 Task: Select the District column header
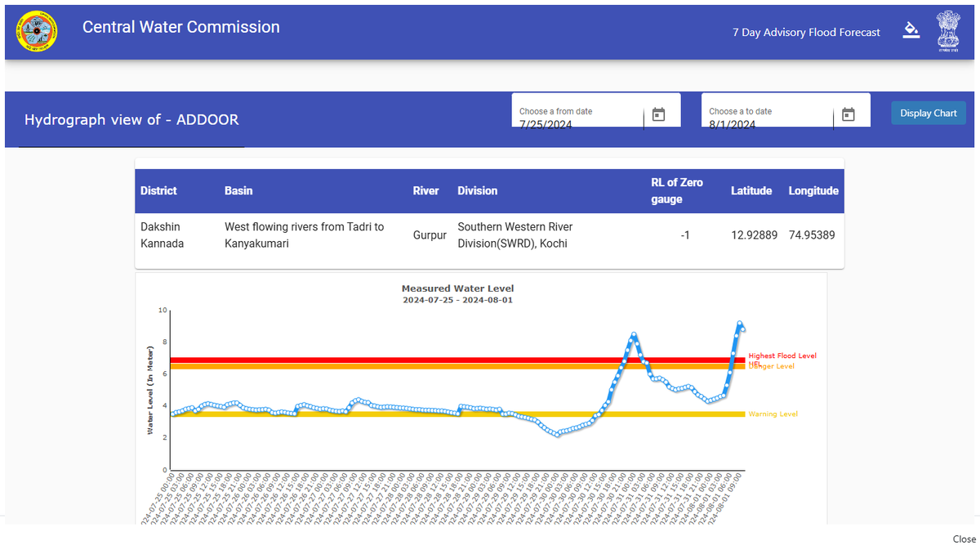coord(158,190)
